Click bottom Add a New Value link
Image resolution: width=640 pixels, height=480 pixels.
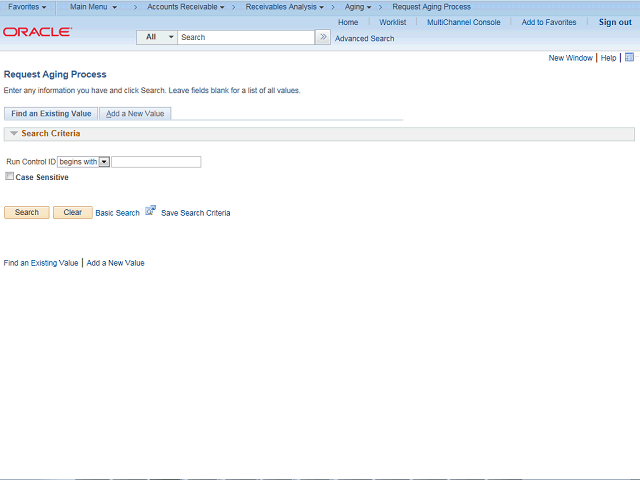click(116, 263)
